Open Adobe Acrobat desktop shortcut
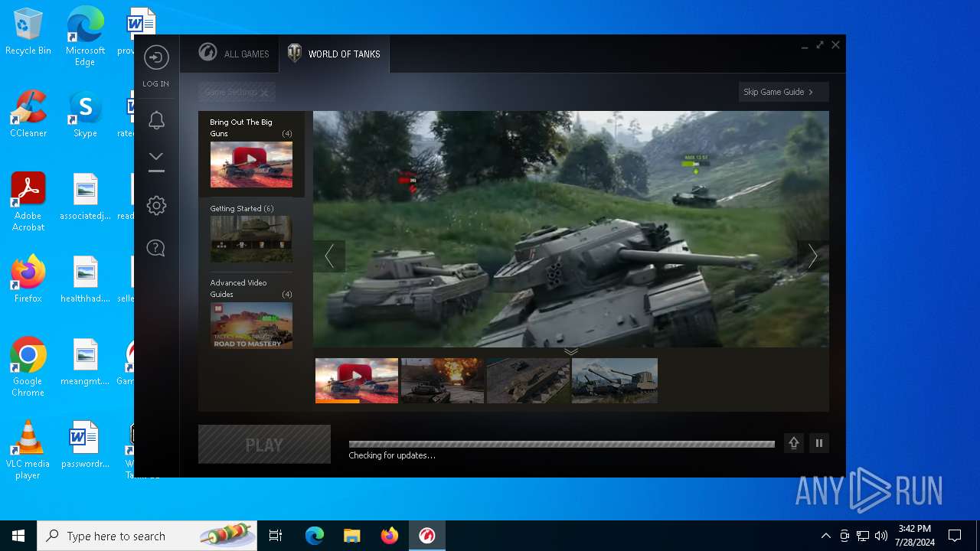The width and height of the screenshot is (980, 551). click(x=28, y=202)
